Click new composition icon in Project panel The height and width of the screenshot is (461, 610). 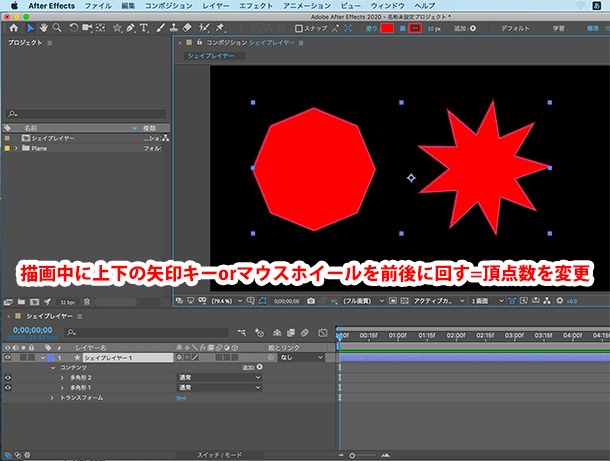click(x=34, y=302)
